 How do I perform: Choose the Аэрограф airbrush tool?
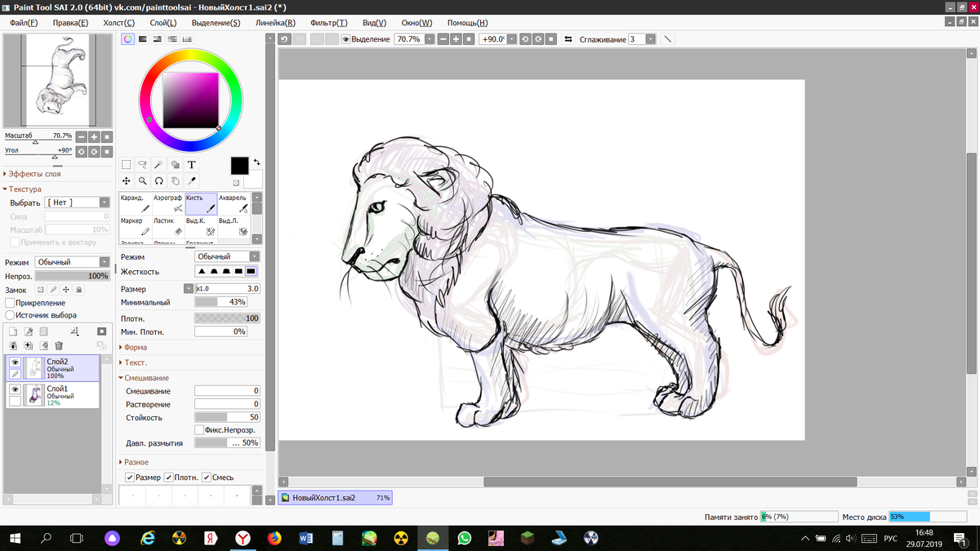point(168,204)
